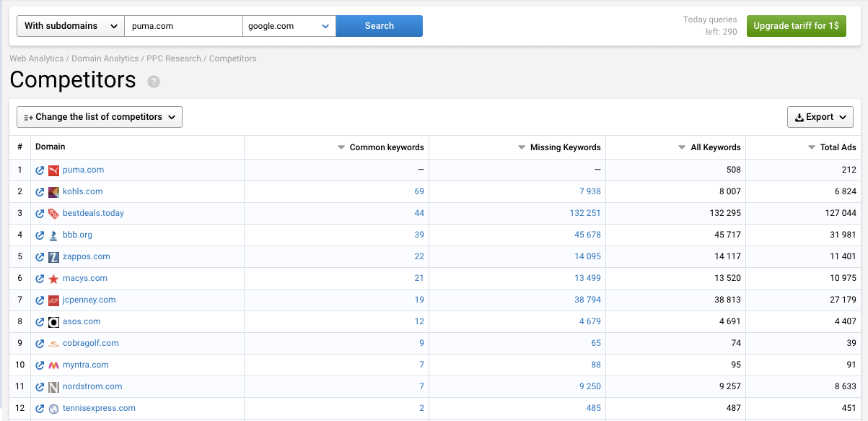Screen dimensions: 868x421
Task: Go to Domain Analytics breadcrumb
Action: (x=105, y=58)
